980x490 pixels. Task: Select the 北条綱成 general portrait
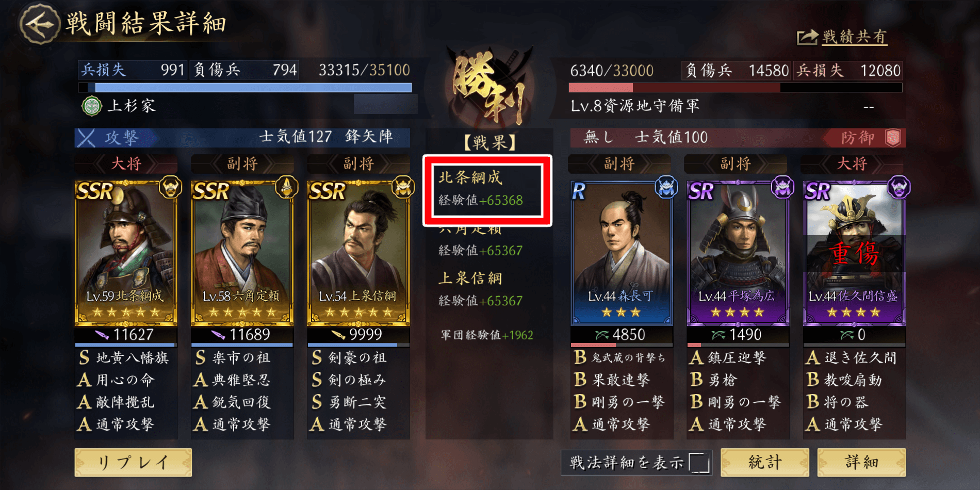[126, 253]
